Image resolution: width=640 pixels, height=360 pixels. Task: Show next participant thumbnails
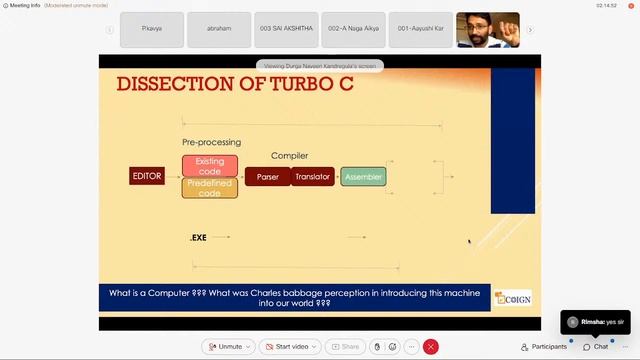(x=530, y=30)
